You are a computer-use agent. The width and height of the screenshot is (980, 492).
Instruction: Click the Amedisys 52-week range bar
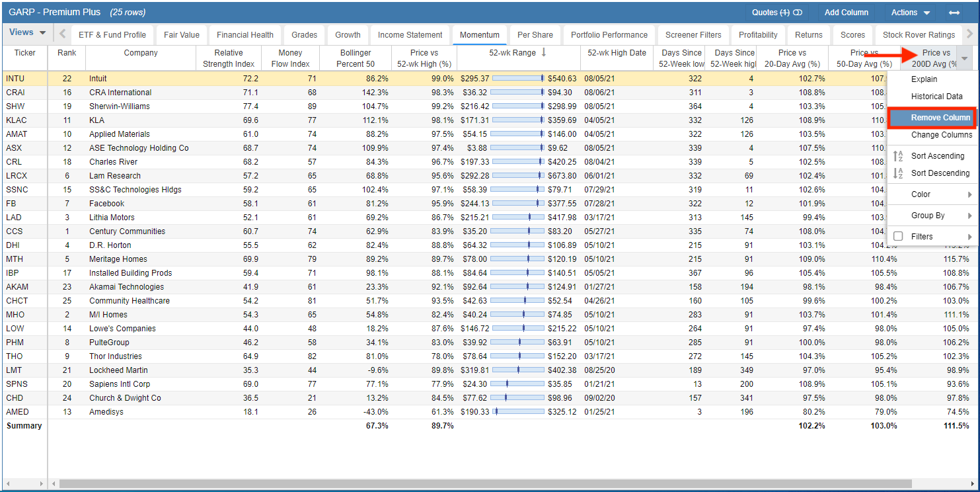[x=518, y=412]
